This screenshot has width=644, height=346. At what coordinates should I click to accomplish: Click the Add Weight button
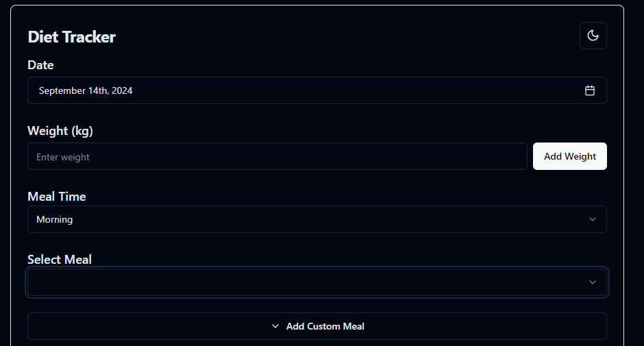pos(569,156)
